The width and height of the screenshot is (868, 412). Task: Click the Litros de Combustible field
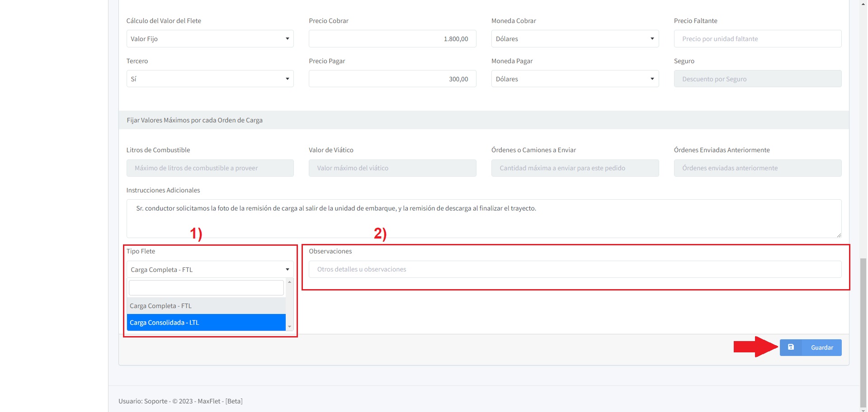[x=210, y=168]
